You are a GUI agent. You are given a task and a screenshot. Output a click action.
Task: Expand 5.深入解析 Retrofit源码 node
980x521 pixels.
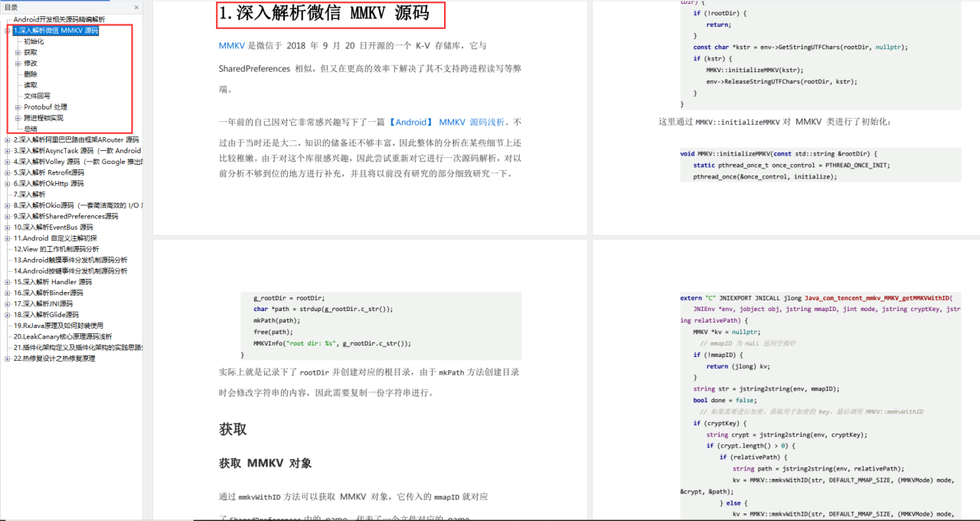point(8,172)
